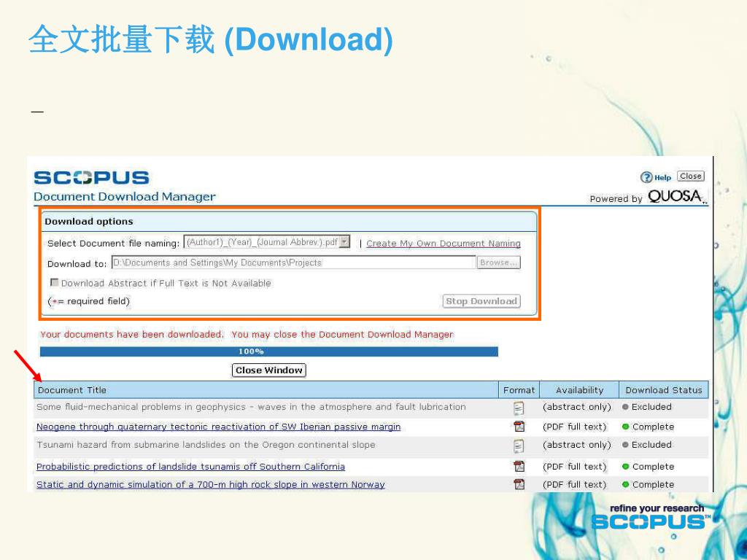747x560 pixels.
Task: Click '(abstract only)' in fluid-mechanical problems row
Action: [x=576, y=407]
